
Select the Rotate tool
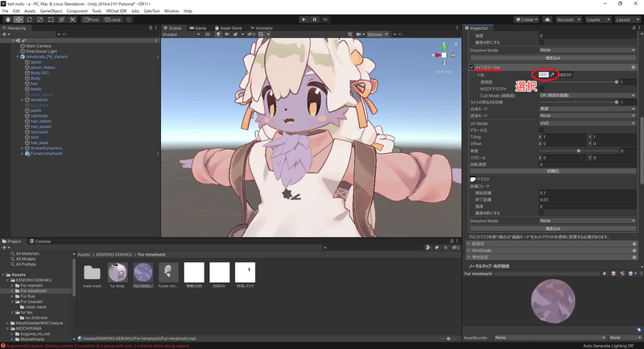tap(29, 19)
